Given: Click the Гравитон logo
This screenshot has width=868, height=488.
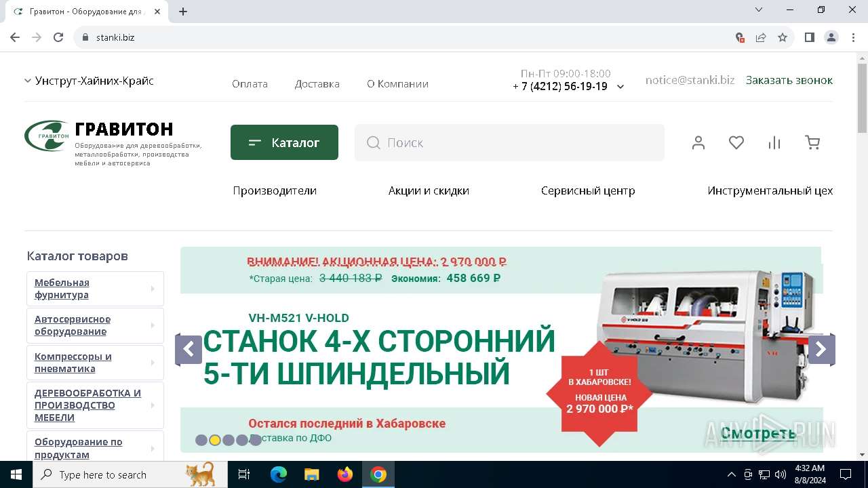Looking at the screenshot, I should (x=46, y=136).
